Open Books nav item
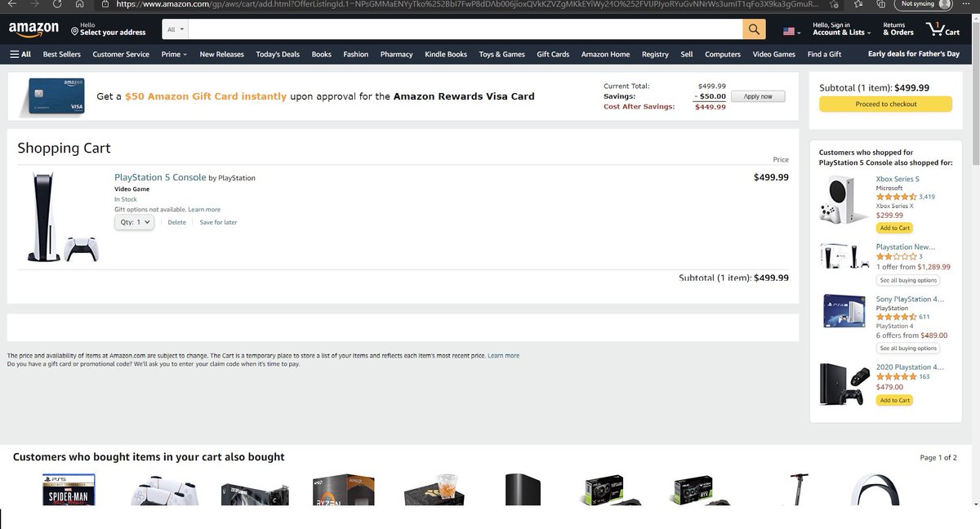Viewport: 980px width, 529px height. click(x=321, y=55)
